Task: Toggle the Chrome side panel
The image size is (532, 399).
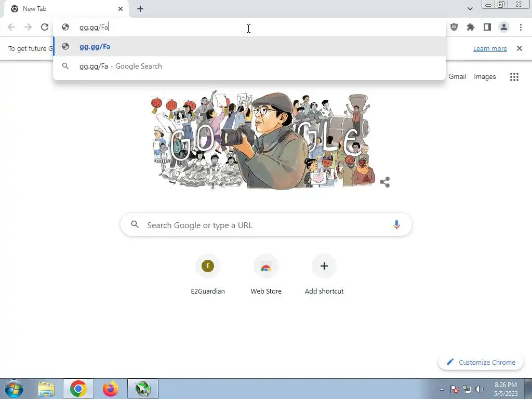Action: (x=487, y=27)
